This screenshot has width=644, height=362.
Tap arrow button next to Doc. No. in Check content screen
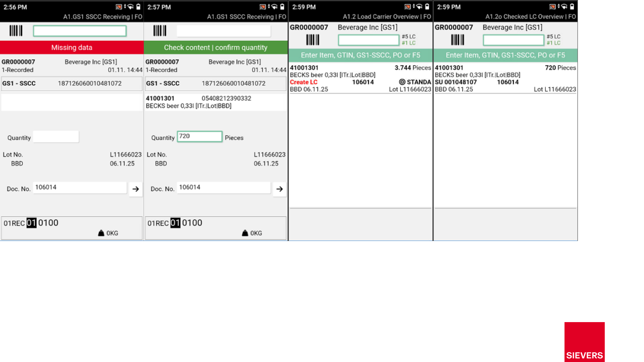[x=279, y=189]
